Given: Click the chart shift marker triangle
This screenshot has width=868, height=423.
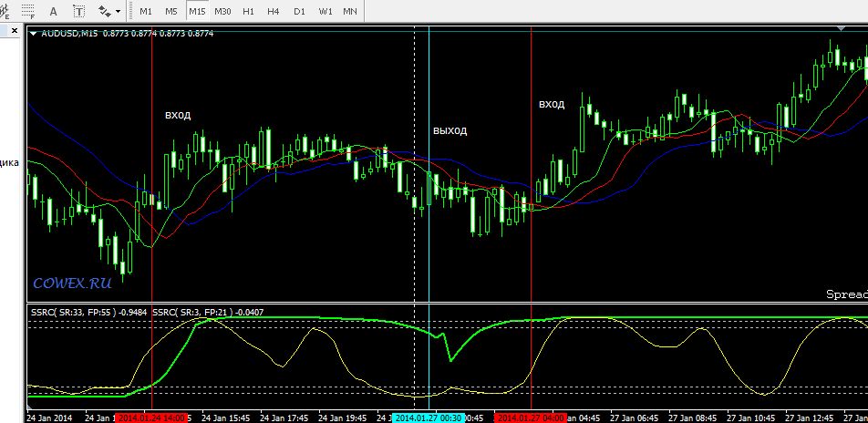Looking at the screenshot, I should pos(842,28).
